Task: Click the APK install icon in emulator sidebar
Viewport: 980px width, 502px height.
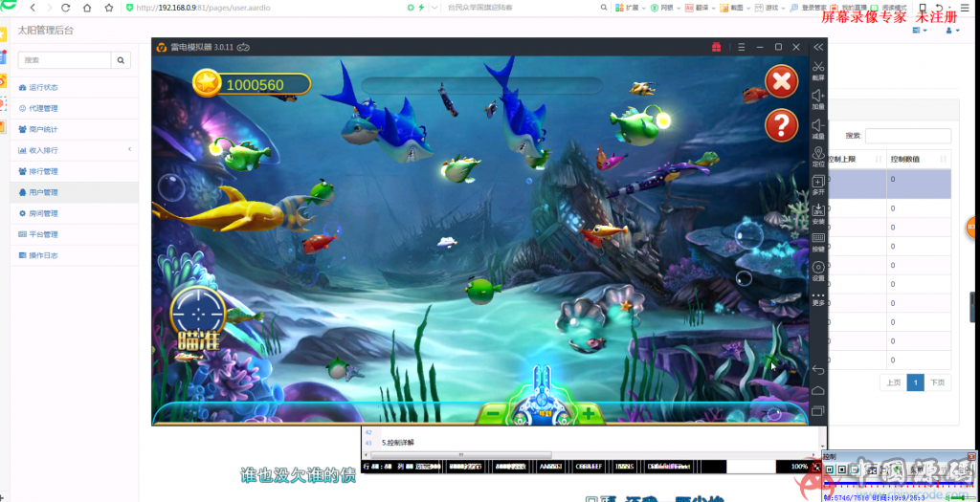Action: tap(818, 210)
